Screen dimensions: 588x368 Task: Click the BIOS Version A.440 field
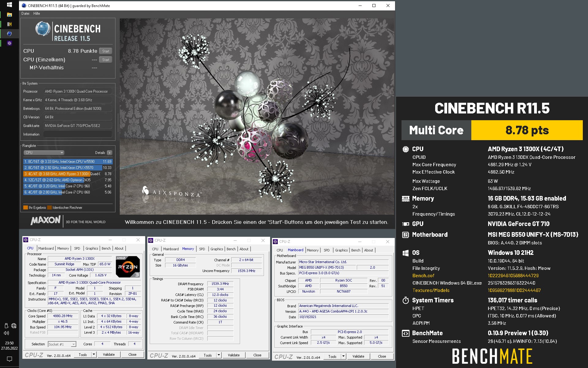coord(344,311)
